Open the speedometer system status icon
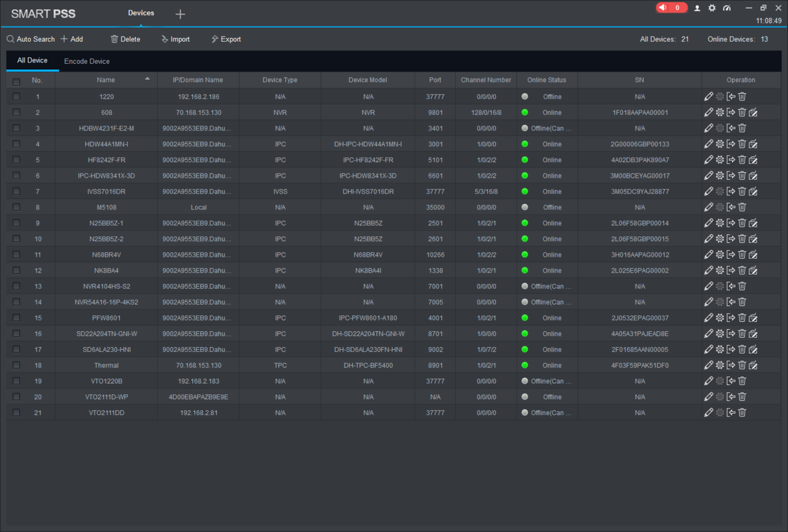788x532 pixels. (727, 8)
